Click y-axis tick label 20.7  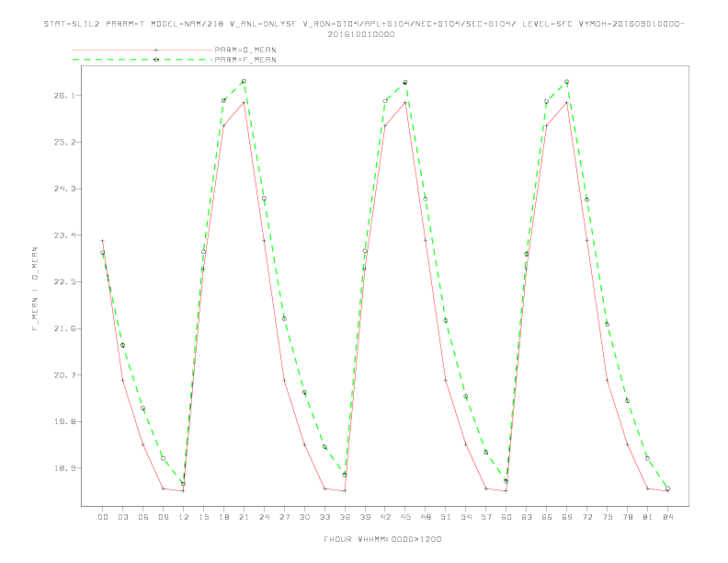point(63,374)
